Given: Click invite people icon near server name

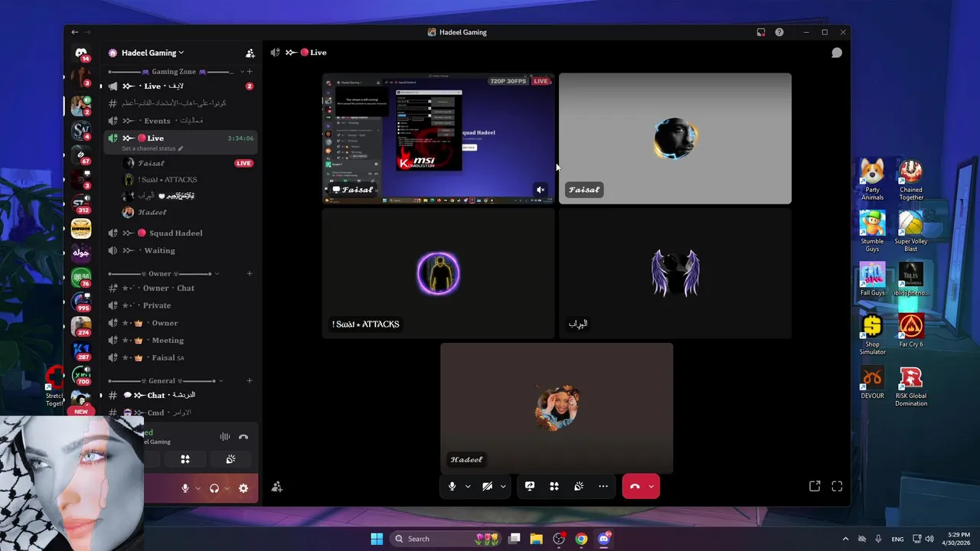Looking at the screenshot, I should point(250,53).
